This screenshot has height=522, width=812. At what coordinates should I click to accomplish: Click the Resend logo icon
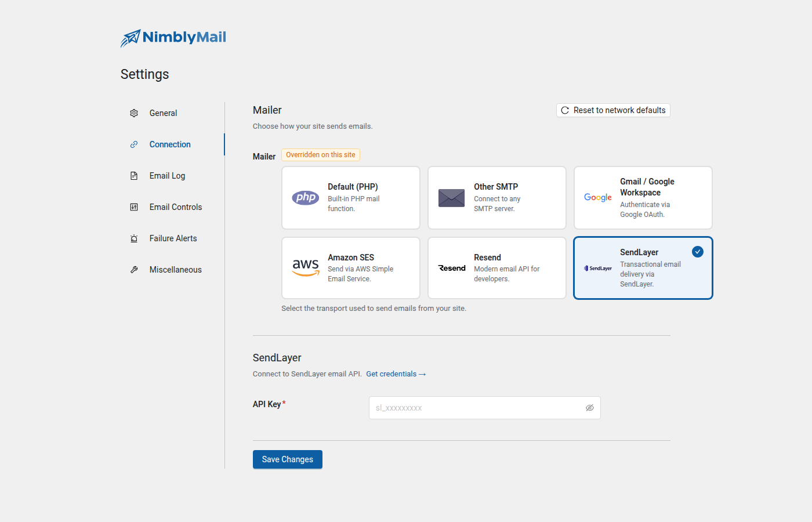(x=452, y=268)
